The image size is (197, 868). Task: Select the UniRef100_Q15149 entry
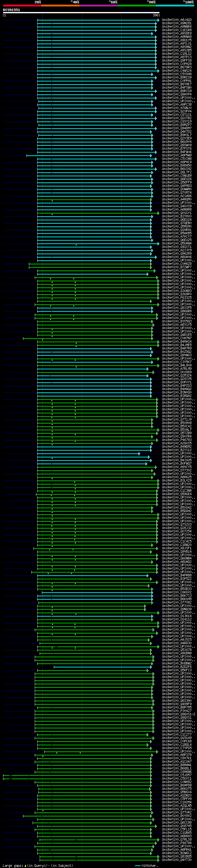tap(177, 737)
